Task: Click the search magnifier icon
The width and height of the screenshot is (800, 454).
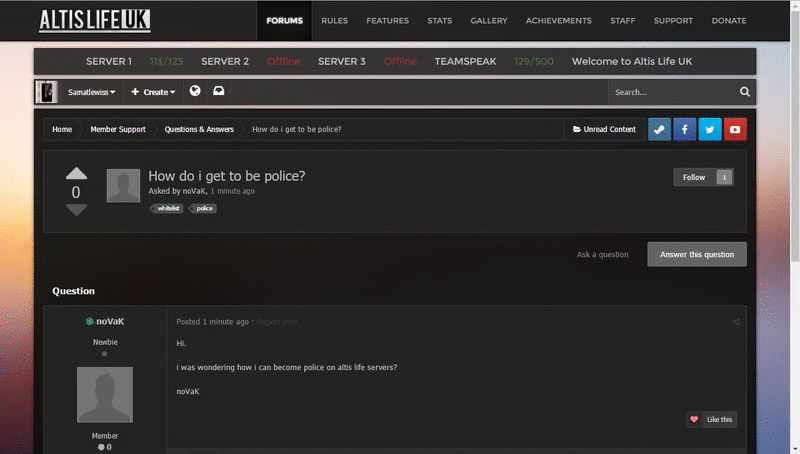Action: 744,92
